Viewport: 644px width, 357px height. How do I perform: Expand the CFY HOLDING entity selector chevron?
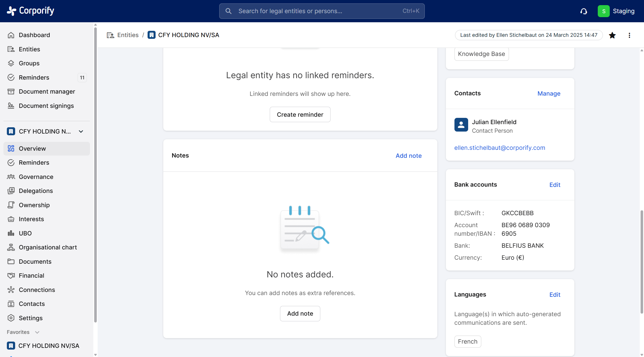click(x=81, y=131)
